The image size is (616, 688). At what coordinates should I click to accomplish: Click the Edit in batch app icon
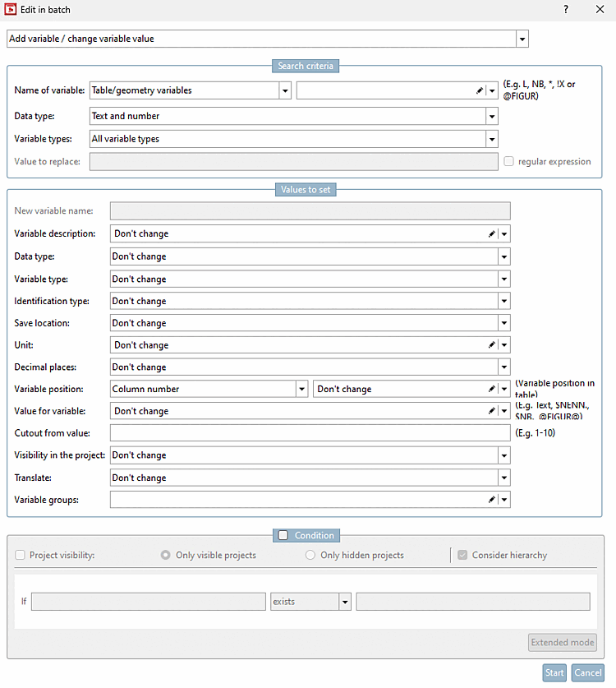(x=11, y=10)
